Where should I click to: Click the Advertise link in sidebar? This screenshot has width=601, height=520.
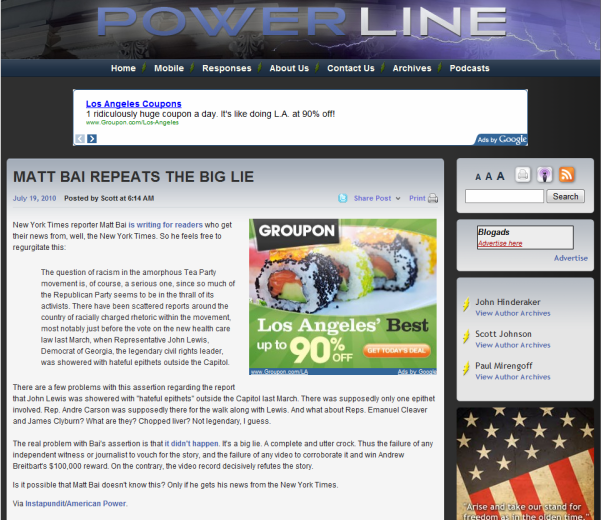[x=571, y=258]
